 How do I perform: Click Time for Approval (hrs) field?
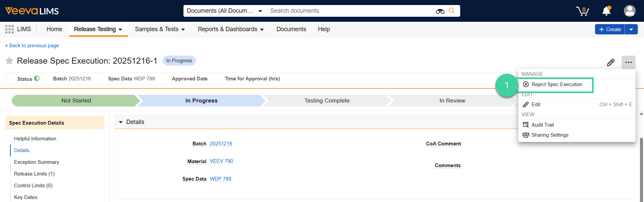coord(252,79)
